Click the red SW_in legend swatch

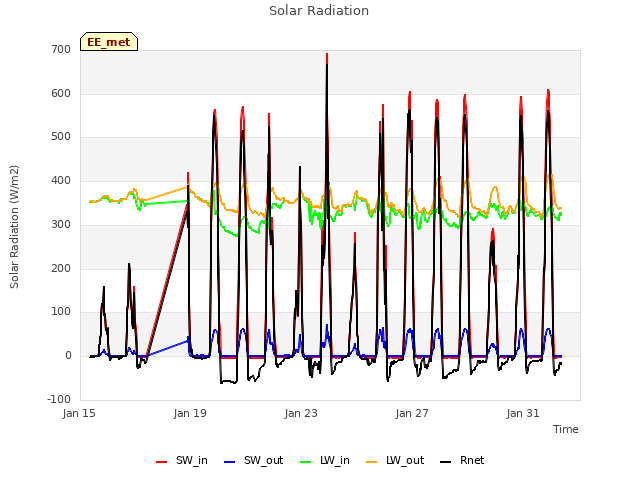pos(162,462)
